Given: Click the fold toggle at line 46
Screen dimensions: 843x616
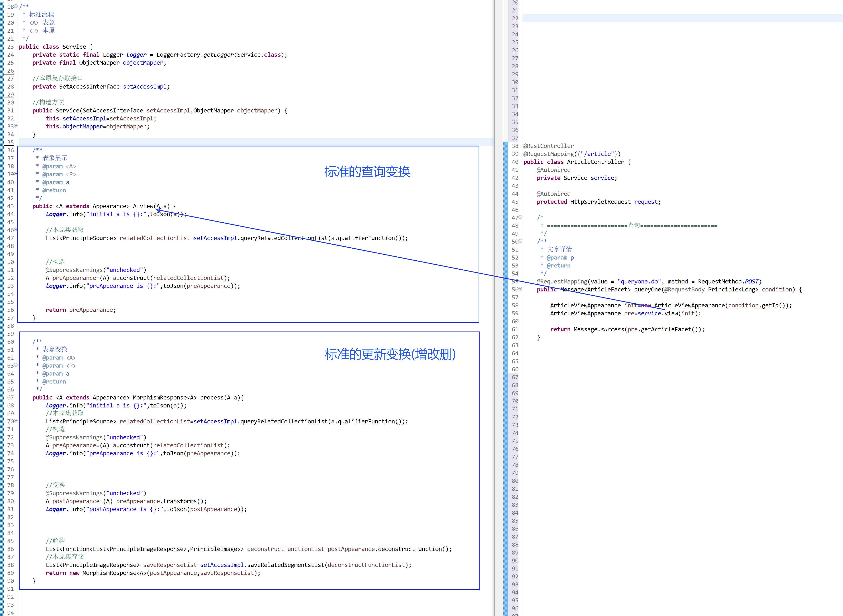Looking at the screenshot, I should point(16,230).
